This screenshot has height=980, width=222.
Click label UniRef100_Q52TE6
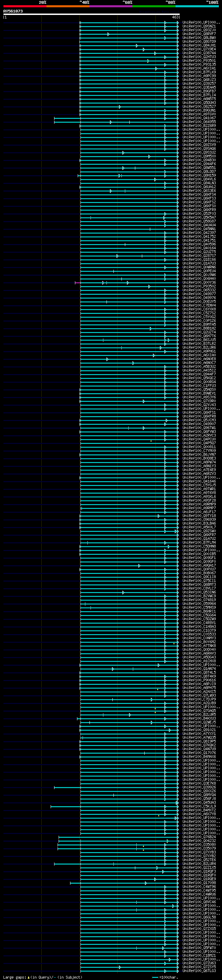click(199, 860)
